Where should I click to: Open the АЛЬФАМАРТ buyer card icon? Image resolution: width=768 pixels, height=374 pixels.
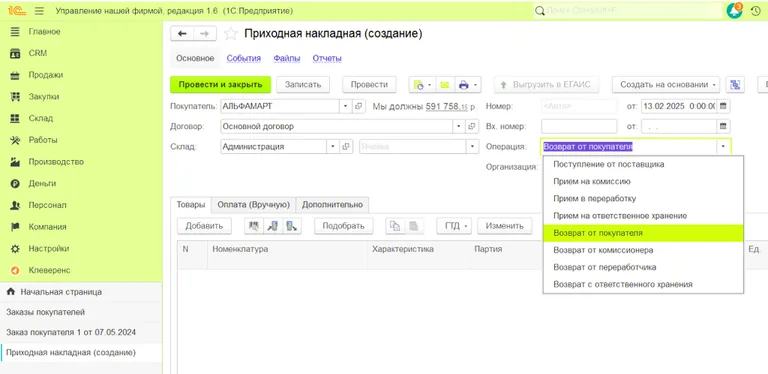(359, 106)
